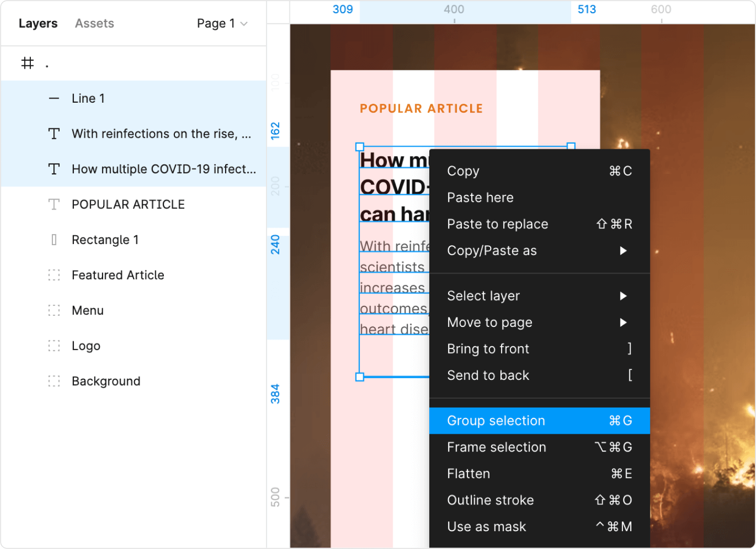This screenshot has width=756, height=549.
Task: Click text icon of 'How multiple COVID-19' layer
Action: tap(54, 169)
